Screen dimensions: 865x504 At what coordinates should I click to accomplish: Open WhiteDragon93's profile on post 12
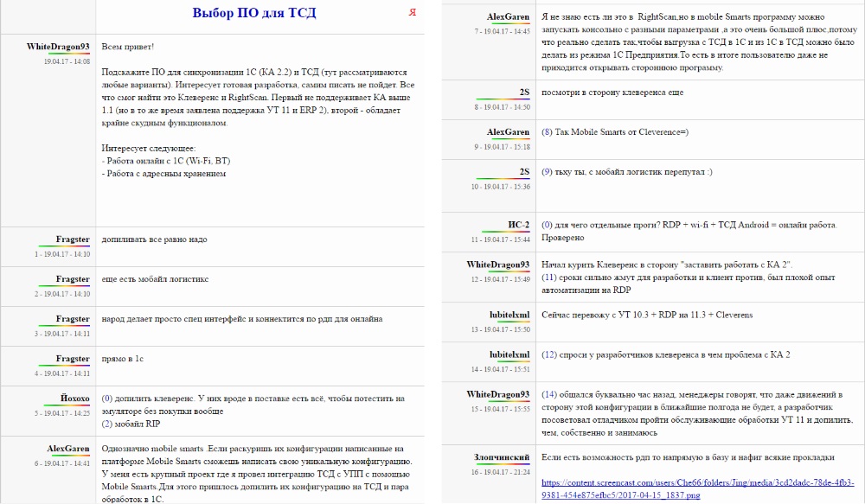498,265
